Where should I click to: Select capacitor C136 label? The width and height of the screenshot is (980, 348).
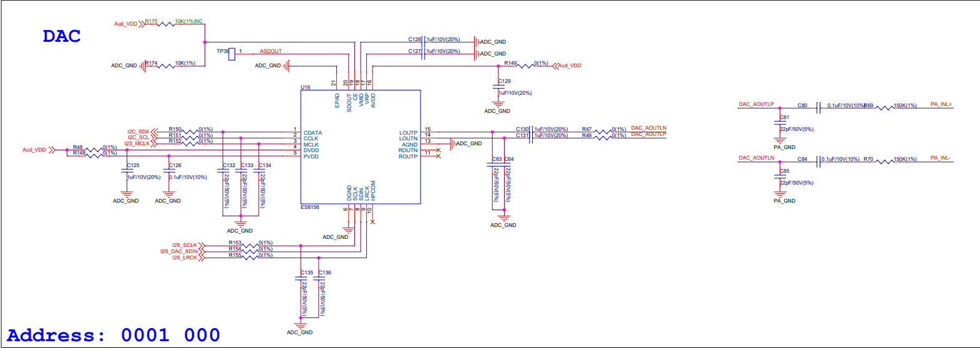pyautogui.click(x=324, y=273)
